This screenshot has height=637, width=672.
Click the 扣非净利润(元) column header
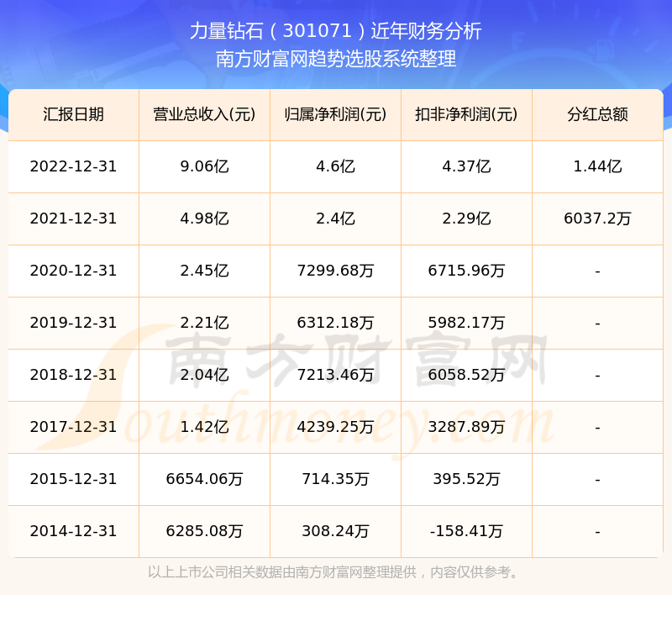click(465, 114)
